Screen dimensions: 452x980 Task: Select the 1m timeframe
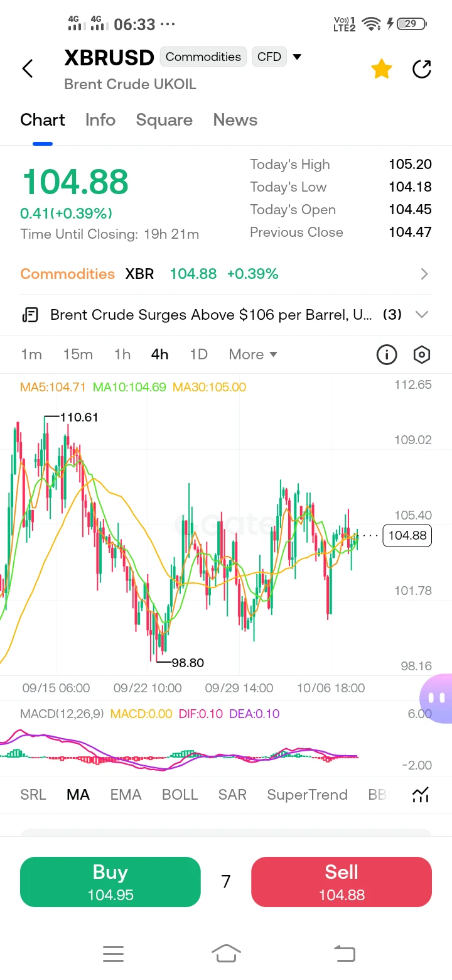pos(31,354)
